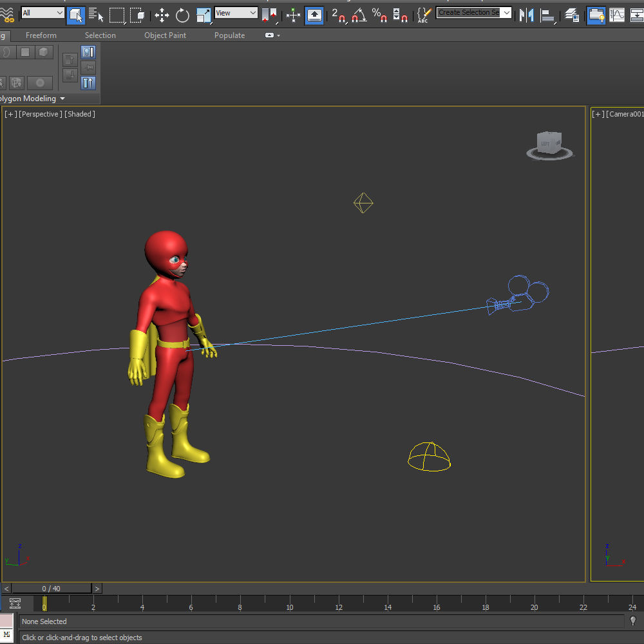
Task: Click the light bulb status icon
Action: click(633, 621)
